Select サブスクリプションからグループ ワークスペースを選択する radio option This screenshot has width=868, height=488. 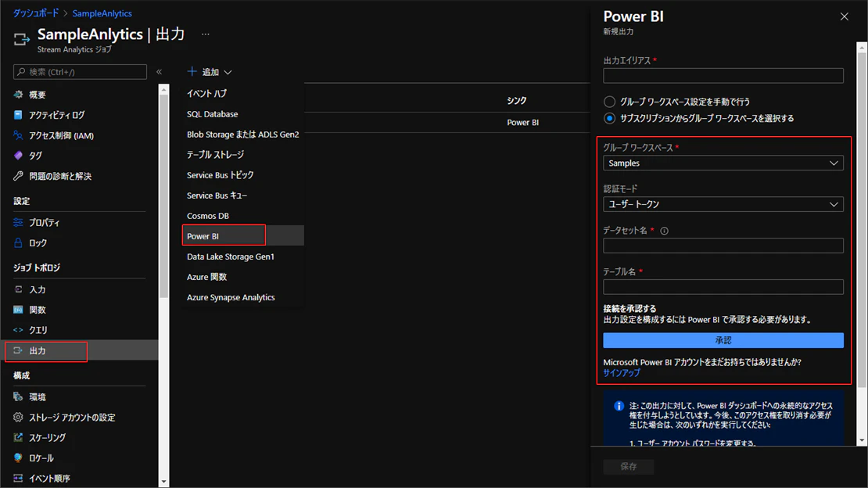tap(609, 119)
